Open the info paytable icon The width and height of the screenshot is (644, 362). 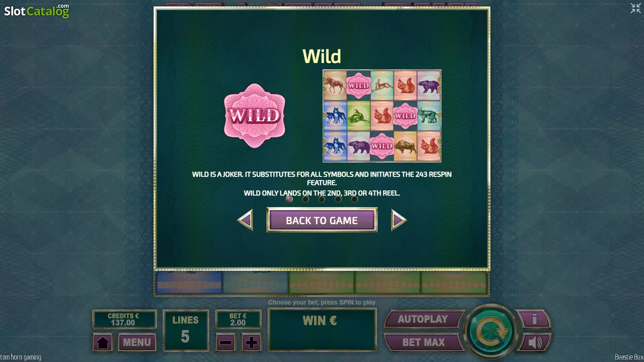[534, 319]
